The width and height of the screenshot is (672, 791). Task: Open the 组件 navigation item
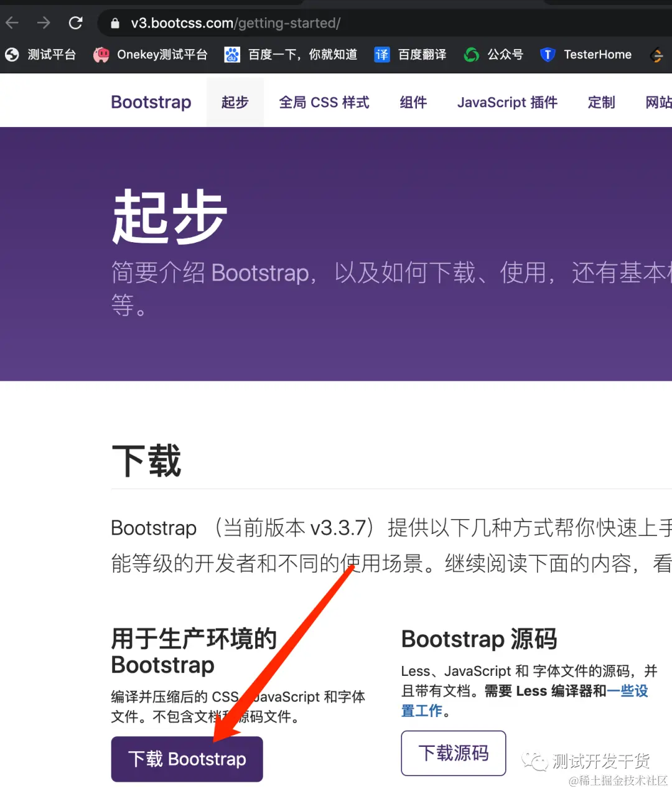pos(413,102)
